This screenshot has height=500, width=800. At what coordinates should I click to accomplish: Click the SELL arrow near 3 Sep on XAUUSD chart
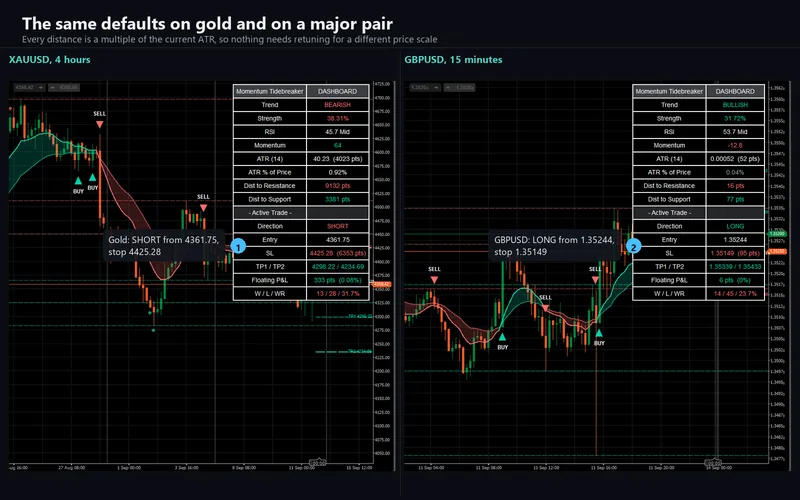204,208
